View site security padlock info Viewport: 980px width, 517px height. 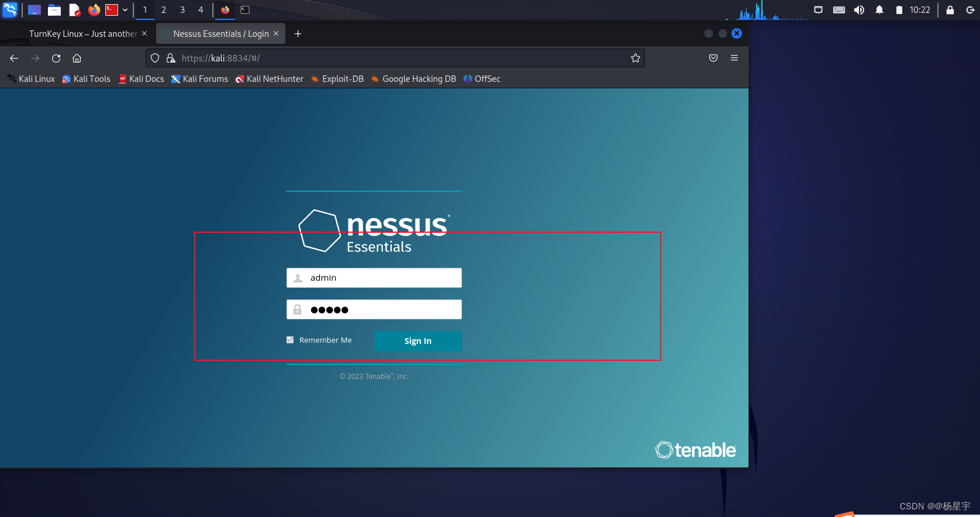tap(171, 58)
